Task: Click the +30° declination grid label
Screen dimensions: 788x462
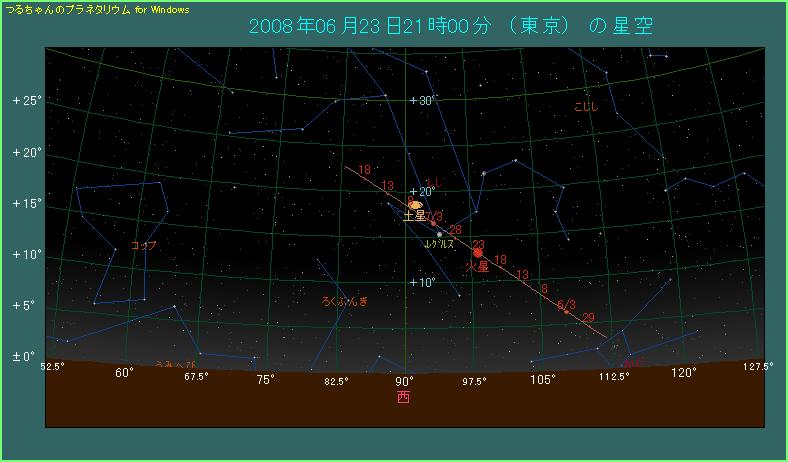Action: point(423,101)
